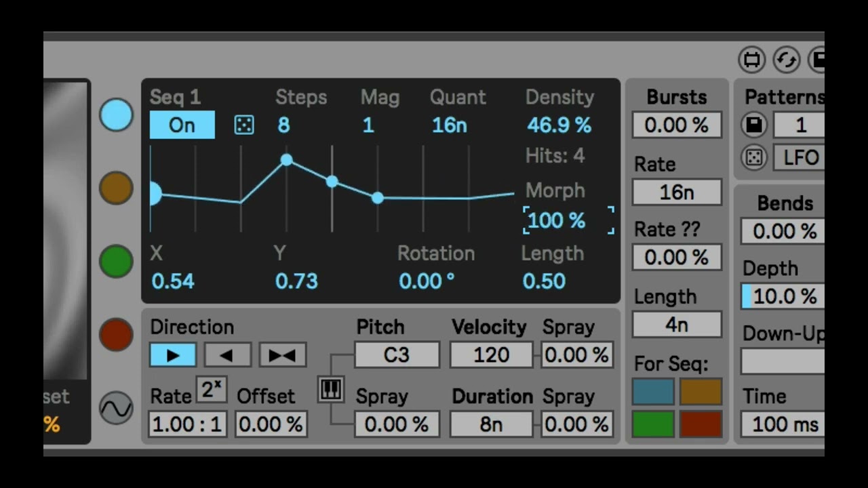Open the Bursts Length 4n field

coord(677,324)
